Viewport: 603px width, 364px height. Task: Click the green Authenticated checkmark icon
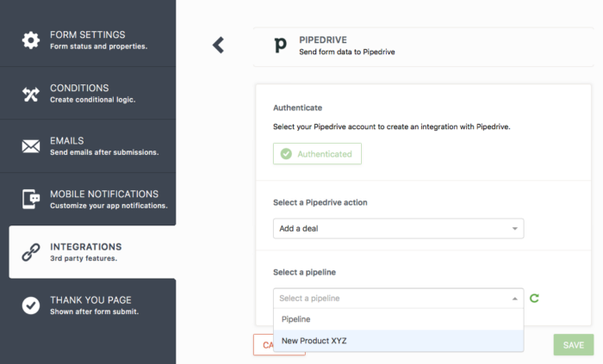[x=285, y=154]
